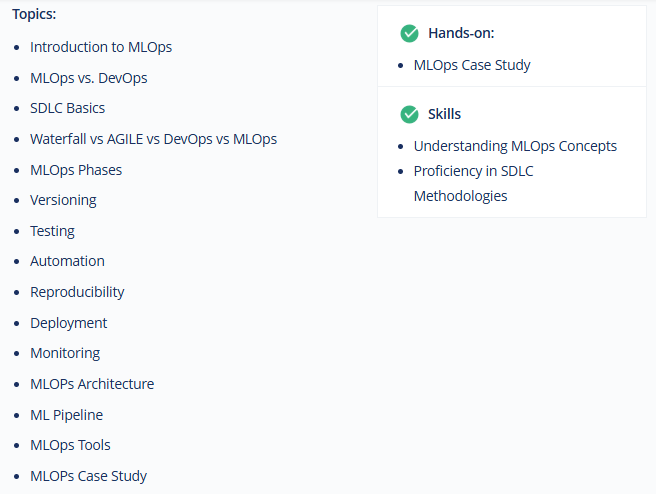656x494 pixels.
Task: Click the SDLC Basics topic
Action: coord(67,108)
